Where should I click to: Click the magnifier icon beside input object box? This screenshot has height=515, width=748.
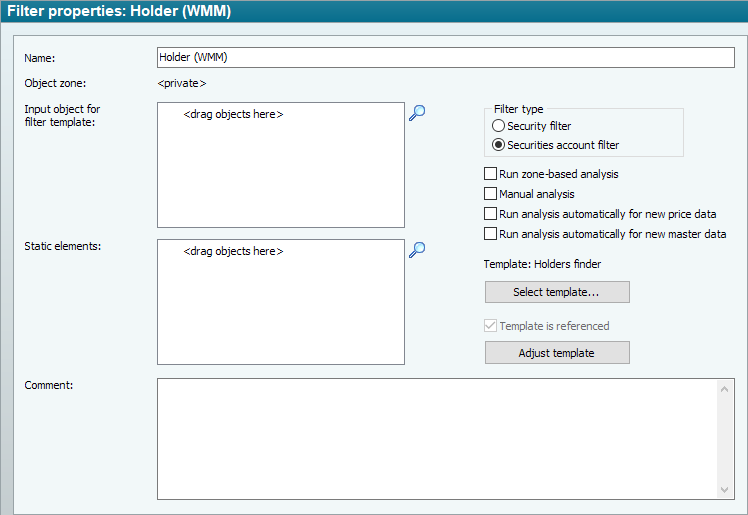click(417, 113)
